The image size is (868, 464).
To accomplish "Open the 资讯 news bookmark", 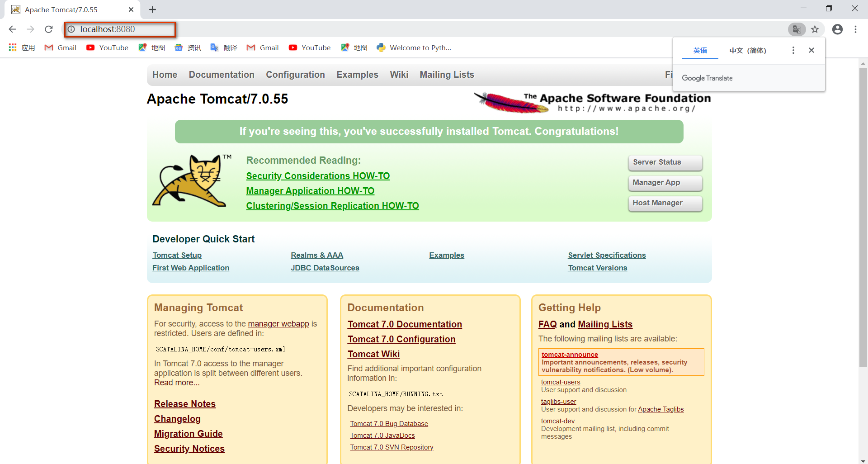I will 188,47.
